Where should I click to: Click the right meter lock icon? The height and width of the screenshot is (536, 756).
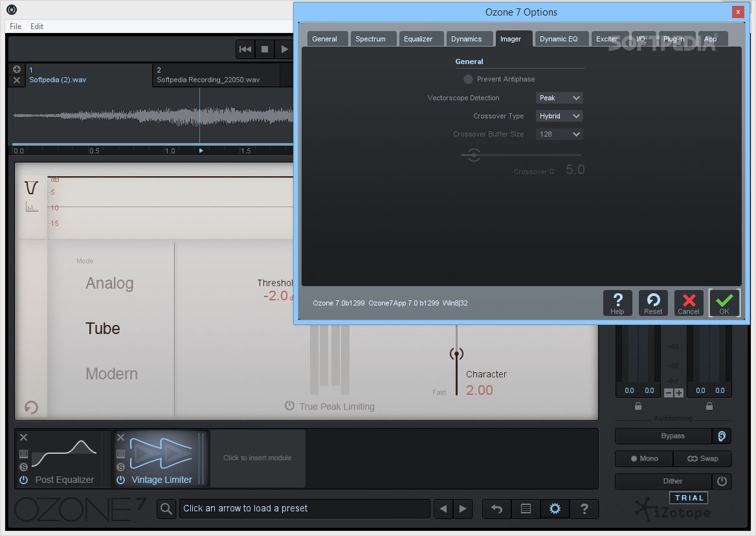pyautogui.click(x=709, y=406)
